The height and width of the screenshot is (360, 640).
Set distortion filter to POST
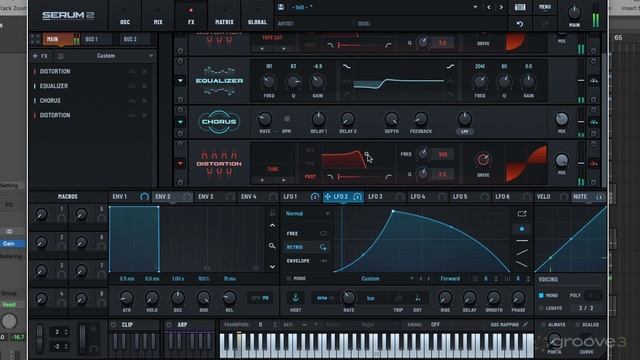(x=310, y=177)
